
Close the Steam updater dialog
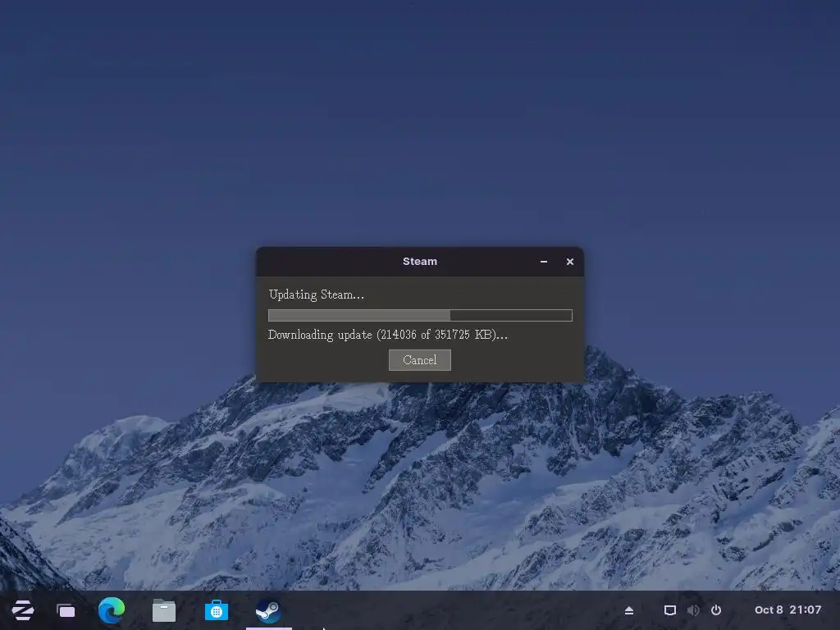pyautogui.click(x=570, y=262)
